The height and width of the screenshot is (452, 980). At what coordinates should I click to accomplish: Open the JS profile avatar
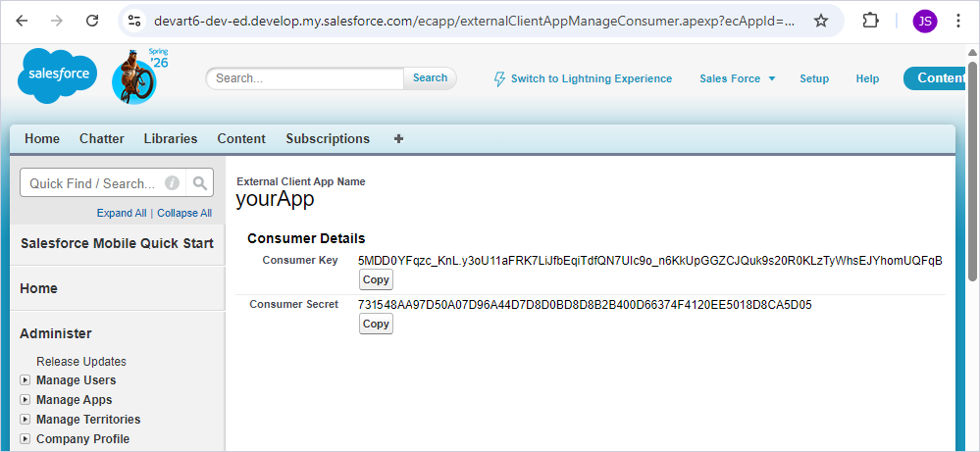[x=924, y=22]
